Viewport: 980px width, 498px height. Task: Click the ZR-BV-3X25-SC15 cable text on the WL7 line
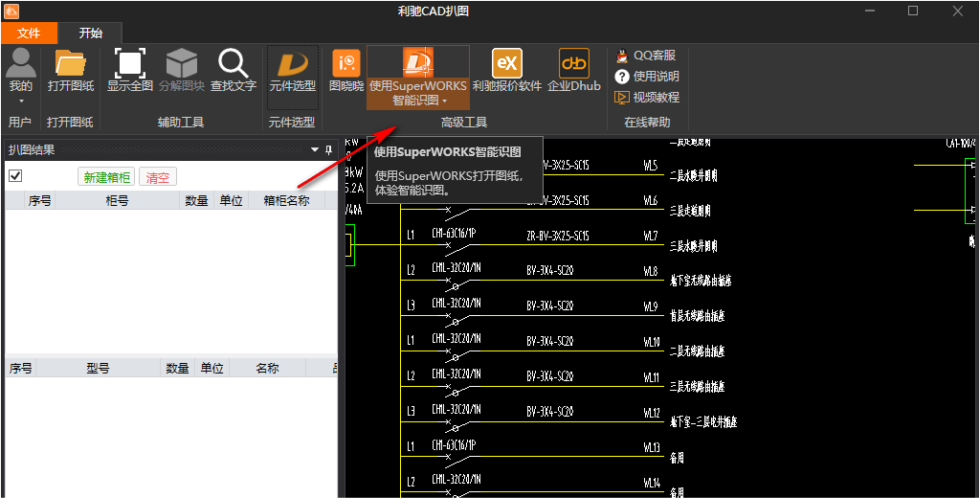point(558,236)
